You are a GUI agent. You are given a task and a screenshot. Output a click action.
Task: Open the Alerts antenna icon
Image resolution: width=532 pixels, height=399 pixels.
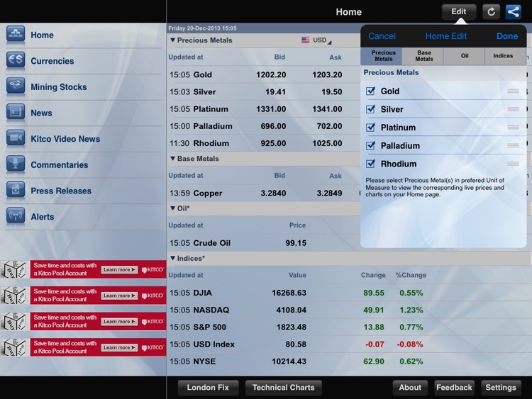point(16,216)
